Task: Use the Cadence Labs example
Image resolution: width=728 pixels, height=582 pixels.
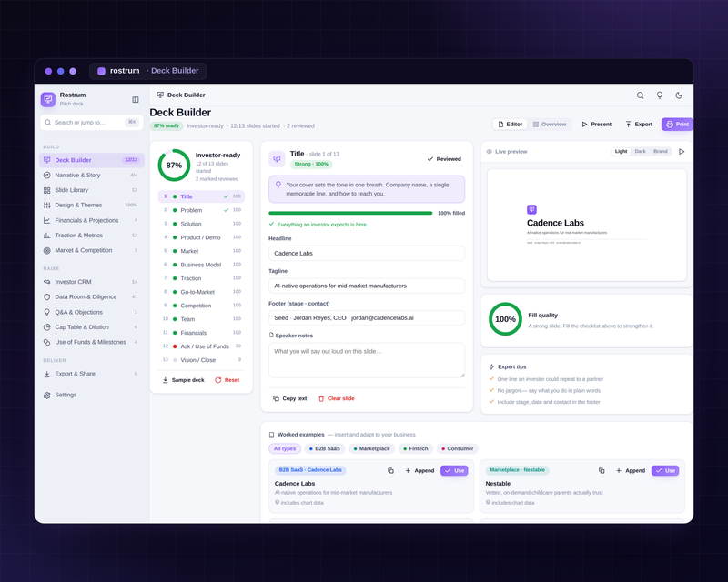Action: pos(454,471)
